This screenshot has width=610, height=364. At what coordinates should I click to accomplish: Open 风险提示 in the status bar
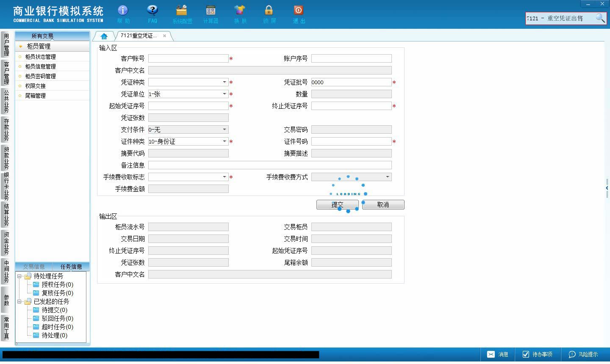pyautogui.click(x=583, y=354)
